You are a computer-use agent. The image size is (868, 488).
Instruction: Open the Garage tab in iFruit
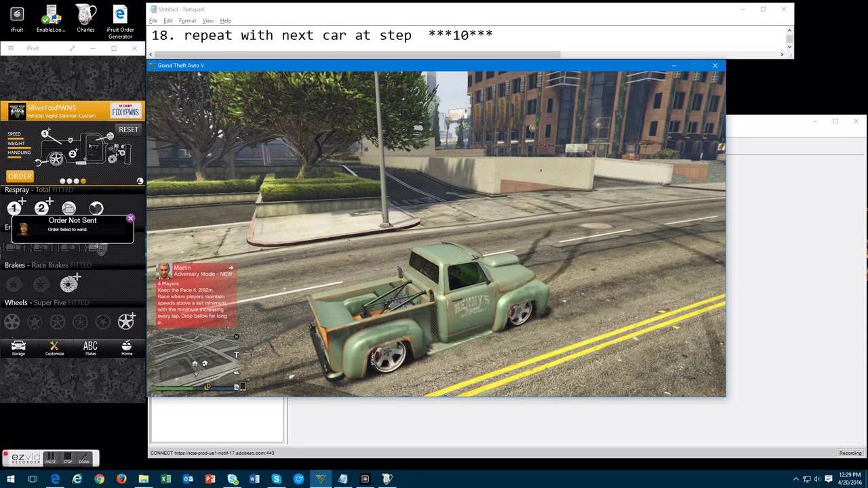pos(18,348)
